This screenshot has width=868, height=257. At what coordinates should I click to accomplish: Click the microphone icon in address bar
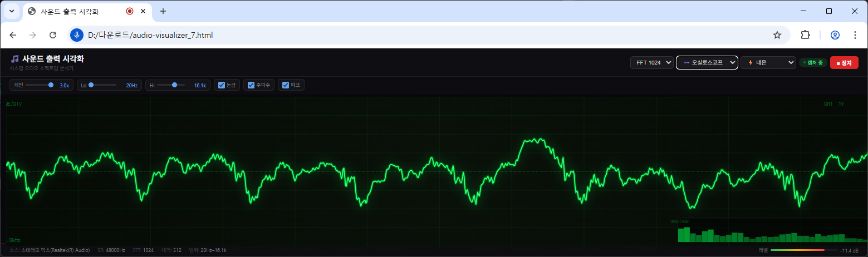pyautogui.click(x=77, y=35)
